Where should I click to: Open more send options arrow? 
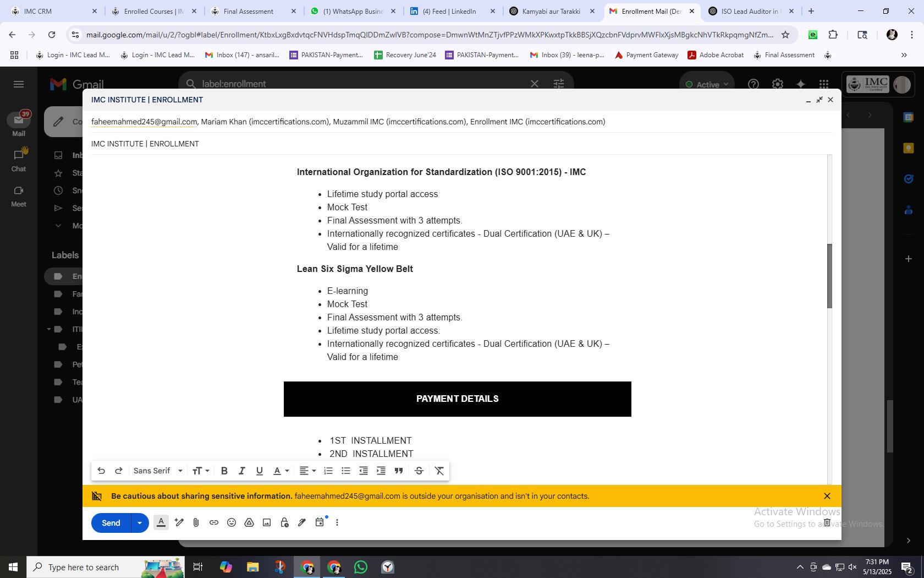(140, 523)
